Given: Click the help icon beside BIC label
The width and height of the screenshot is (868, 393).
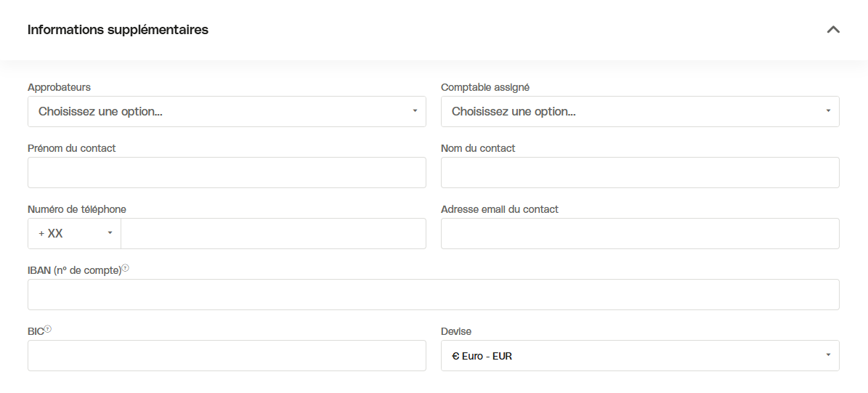Looking at the screenshot, I should click(x=48, y=329).
